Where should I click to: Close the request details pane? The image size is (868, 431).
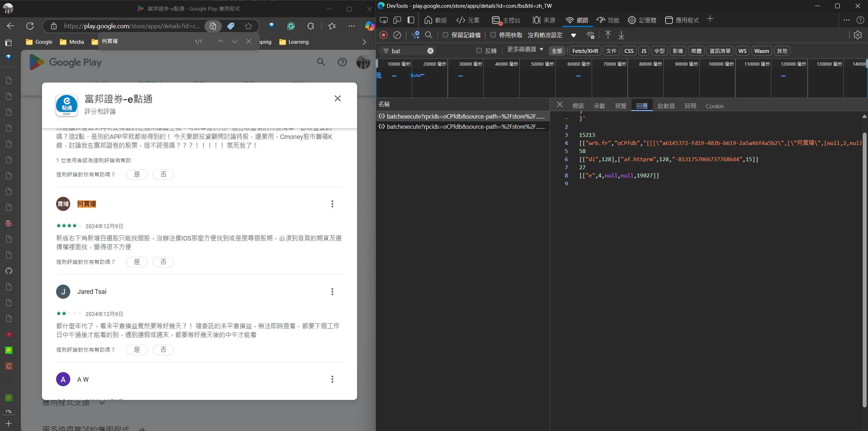(x=560, y=104)
